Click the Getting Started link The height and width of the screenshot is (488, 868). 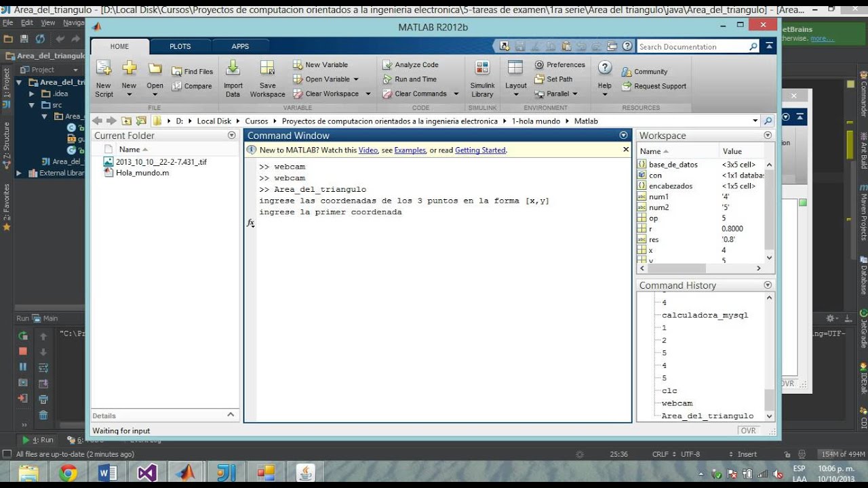[x=480, y=150]
